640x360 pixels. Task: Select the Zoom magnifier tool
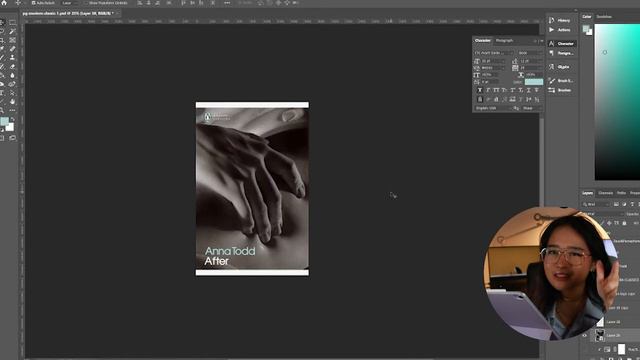tap(2, 110)
